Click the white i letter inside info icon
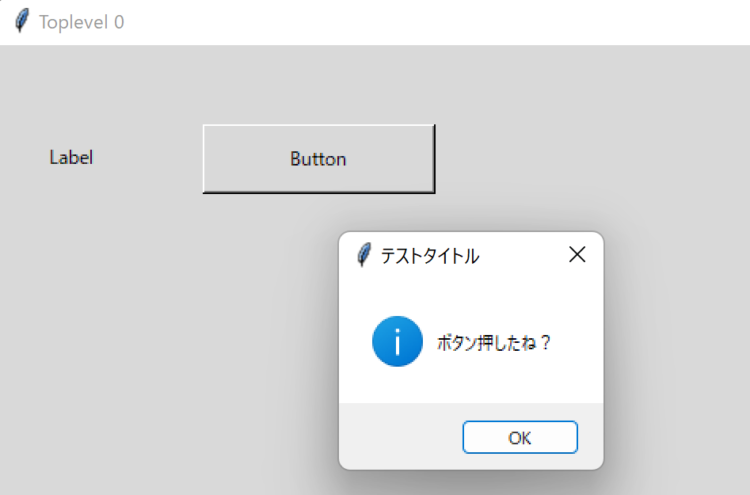The width and height of the screenshot is (750, 495). click(397, 341)
